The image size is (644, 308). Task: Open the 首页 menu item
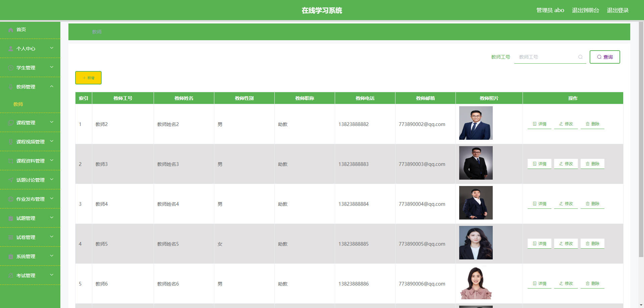[x=30, y=30]
